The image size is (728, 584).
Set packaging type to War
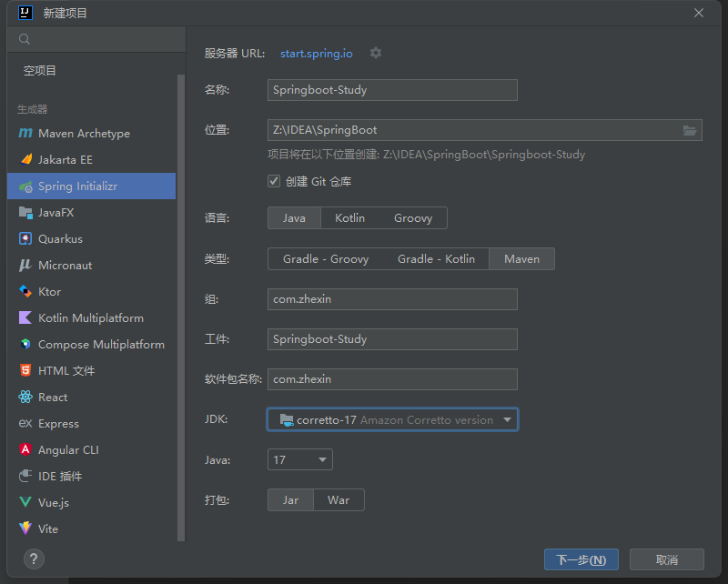tap(339, 500)
